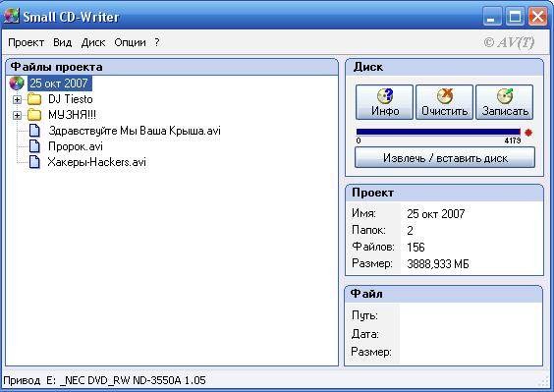554x392 pixels.
Task: Select the rainbow CD icon of project root
Action: pos(17,84)
